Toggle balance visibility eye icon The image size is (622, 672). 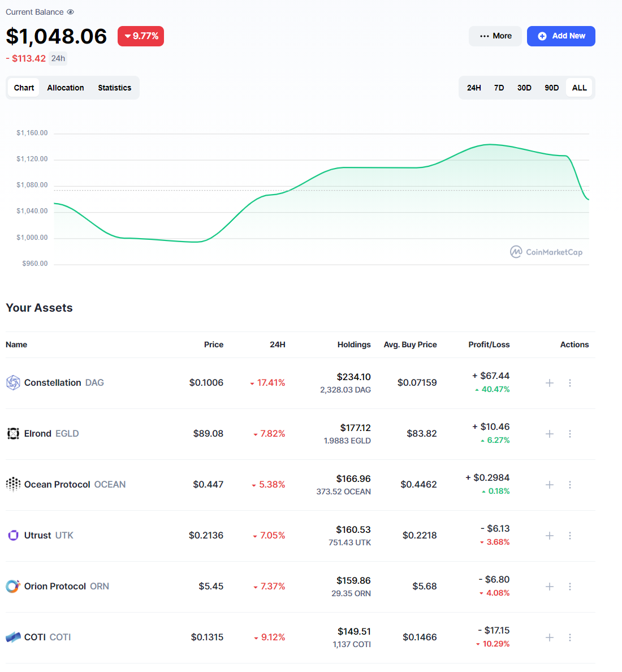(x=71, y=12)
